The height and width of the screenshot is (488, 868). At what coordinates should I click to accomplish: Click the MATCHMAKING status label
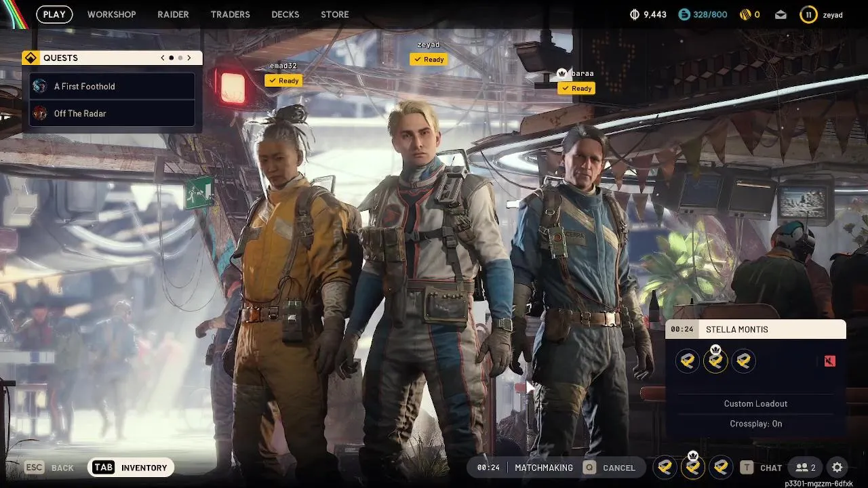point(544,468)
